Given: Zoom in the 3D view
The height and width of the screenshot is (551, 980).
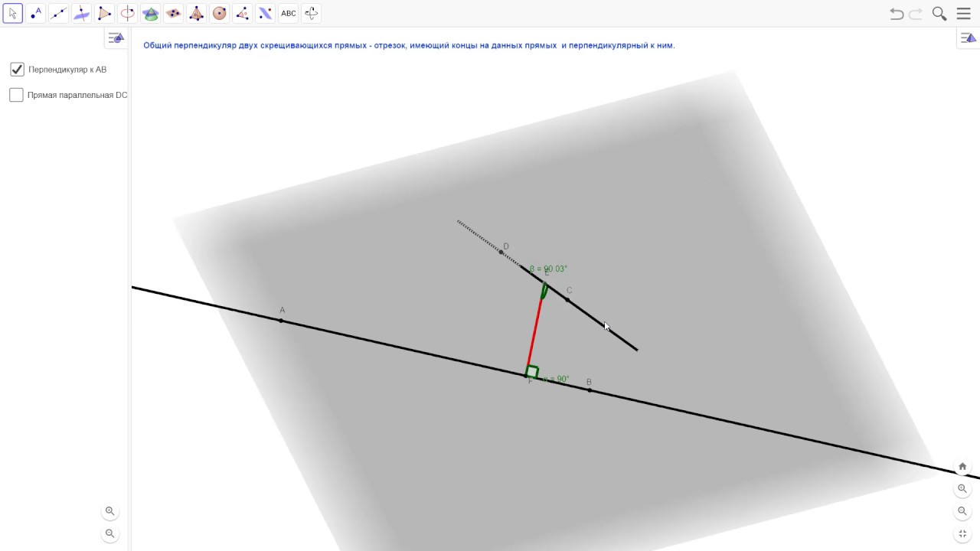Looking at the screenshot, I should tap(962, 488).
